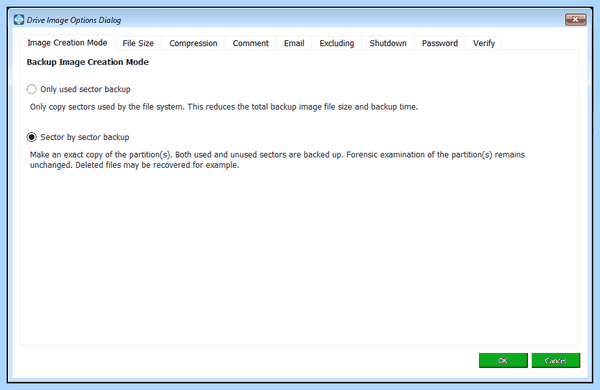
Task: Click the Drive Image app icon in title bar
Action: [19, 20]
